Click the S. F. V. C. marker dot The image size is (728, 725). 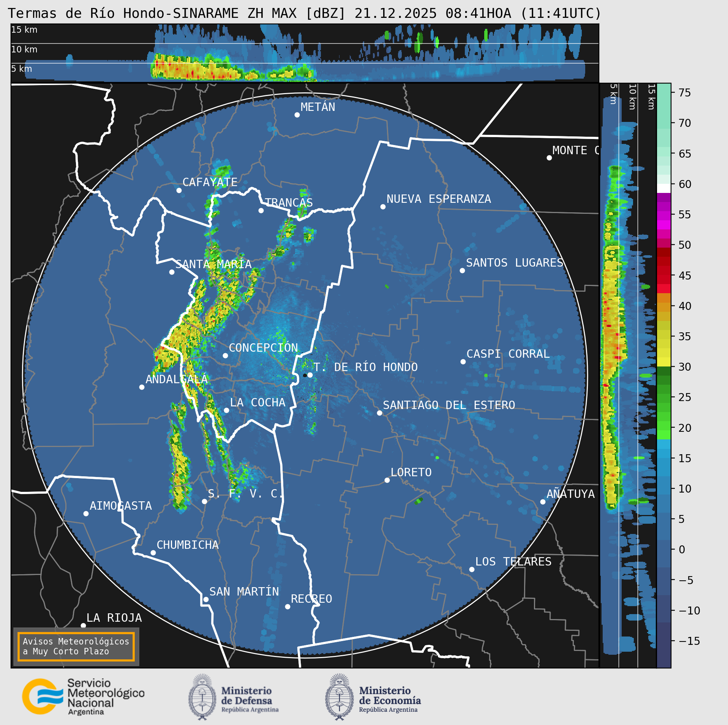[x=204, y=501]
